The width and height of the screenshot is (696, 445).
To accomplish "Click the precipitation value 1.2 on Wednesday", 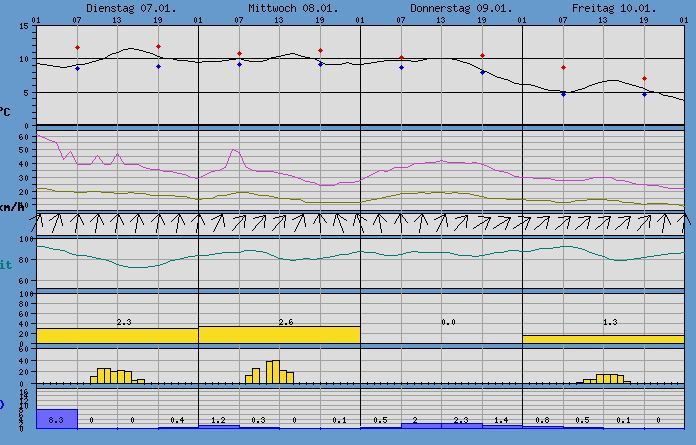I will coord(218,420).
